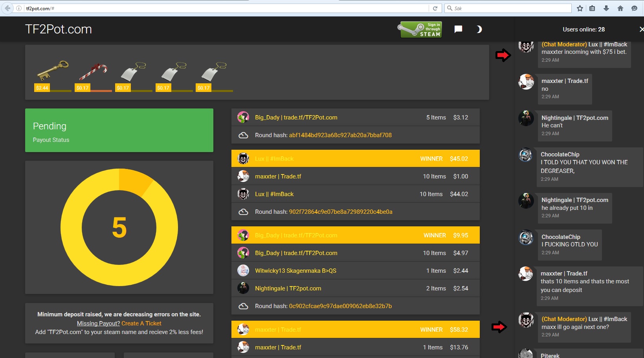Toggle night mode with the moon icon
The height and width of the screenshot is (358, 644).
[479, 29]
